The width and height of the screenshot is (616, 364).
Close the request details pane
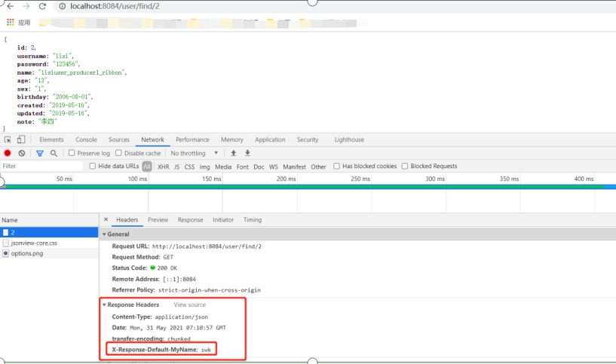pos(106,219)
